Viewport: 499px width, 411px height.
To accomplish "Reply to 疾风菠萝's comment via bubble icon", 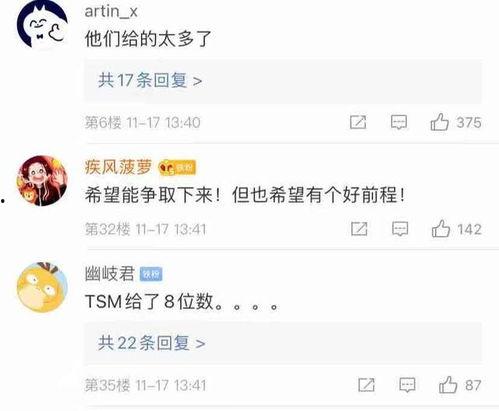I will 400,229.
